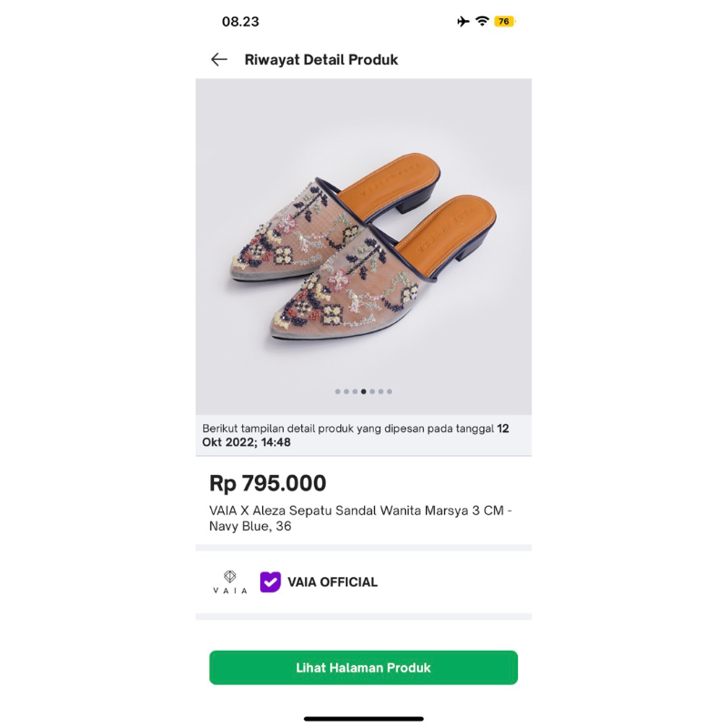Jump to last image via carousel dot
This screenshot has width=728, height=728.
pos(389,391)
